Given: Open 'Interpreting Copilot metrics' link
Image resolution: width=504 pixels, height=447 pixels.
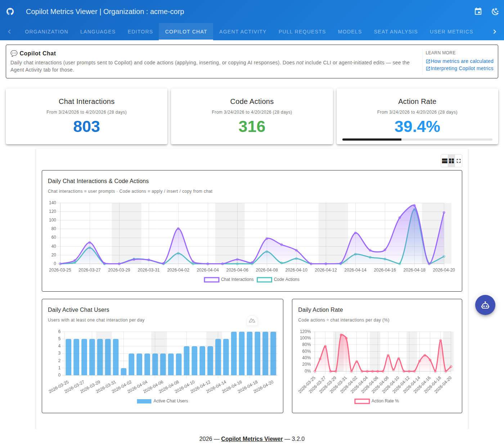Looking at the screenshot, I should [462, 68].
